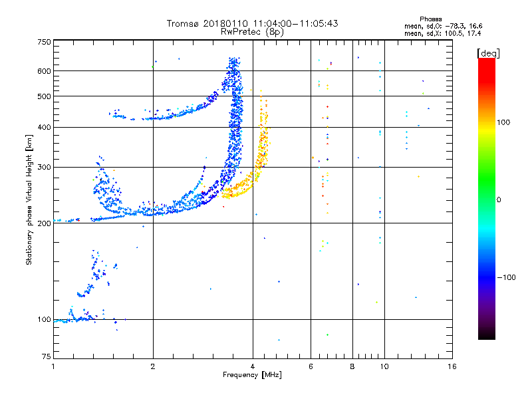Click the x-axis tick label '10'
This screenshot has width=532, height=399.
pyautogui.click(x=384, y=366)
